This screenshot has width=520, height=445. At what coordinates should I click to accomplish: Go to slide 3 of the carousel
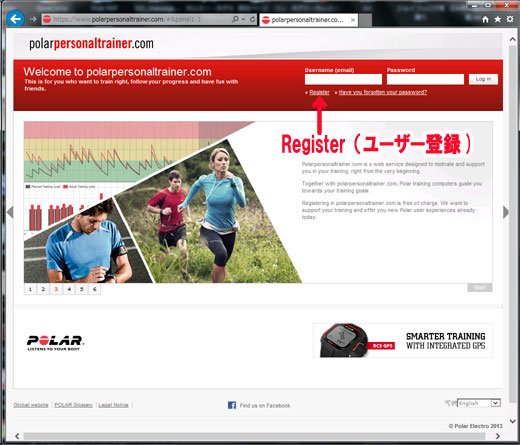pyautogui.click(x=56, y=289)
